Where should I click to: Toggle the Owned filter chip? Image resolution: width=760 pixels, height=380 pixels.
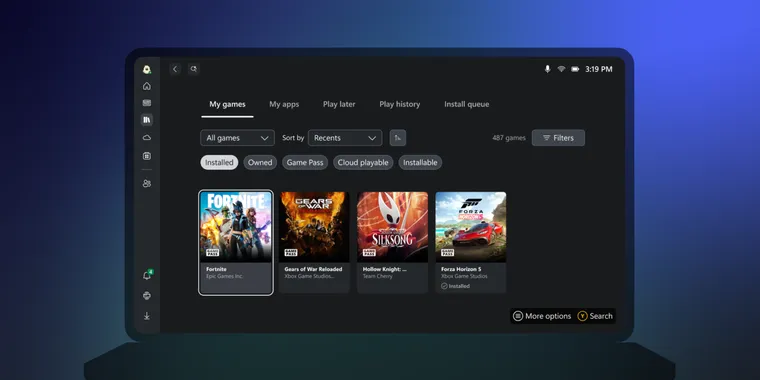coord(260,162)
